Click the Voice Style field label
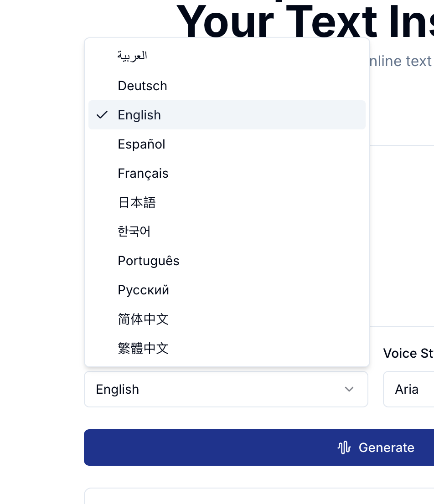 pos(408,353)
